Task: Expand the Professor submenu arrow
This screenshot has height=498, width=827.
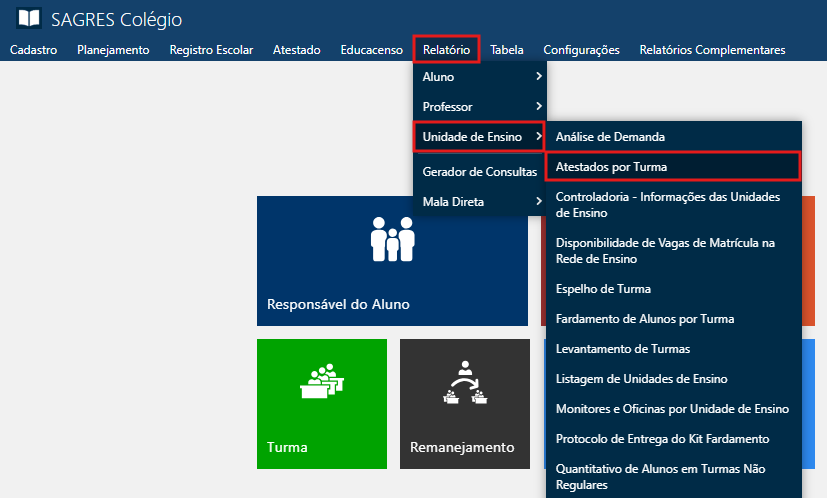Action: [x=538, y=106]
